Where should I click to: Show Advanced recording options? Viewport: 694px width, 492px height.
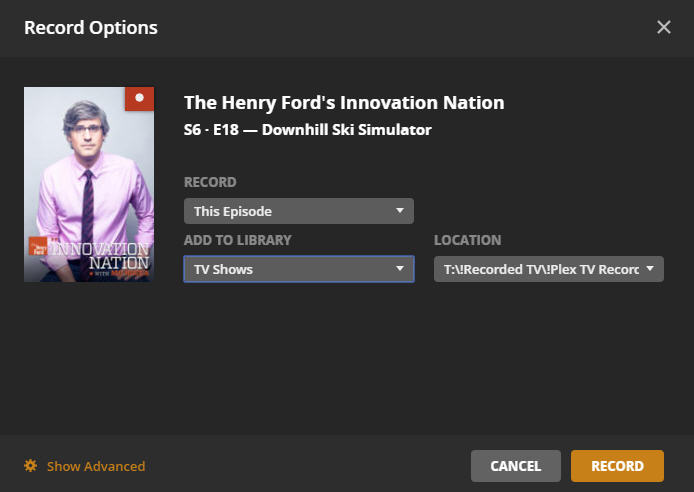95,466
